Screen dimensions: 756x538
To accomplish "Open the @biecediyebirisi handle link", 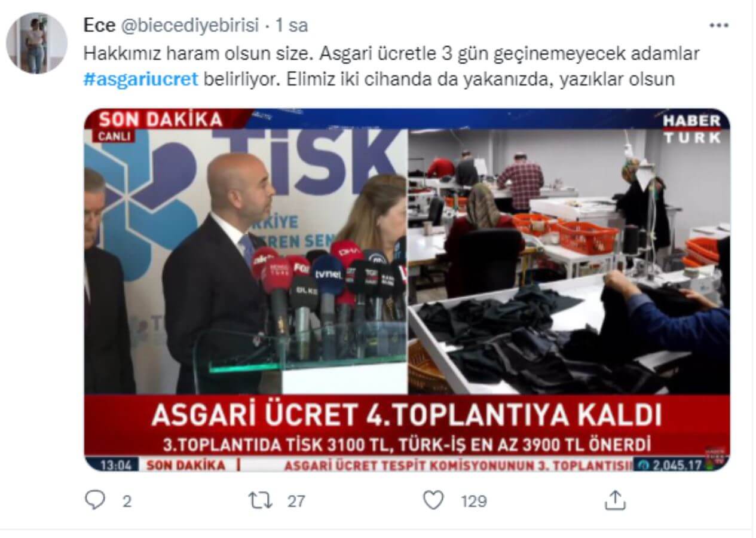I will pyautogui.click(x=190, y=26).
